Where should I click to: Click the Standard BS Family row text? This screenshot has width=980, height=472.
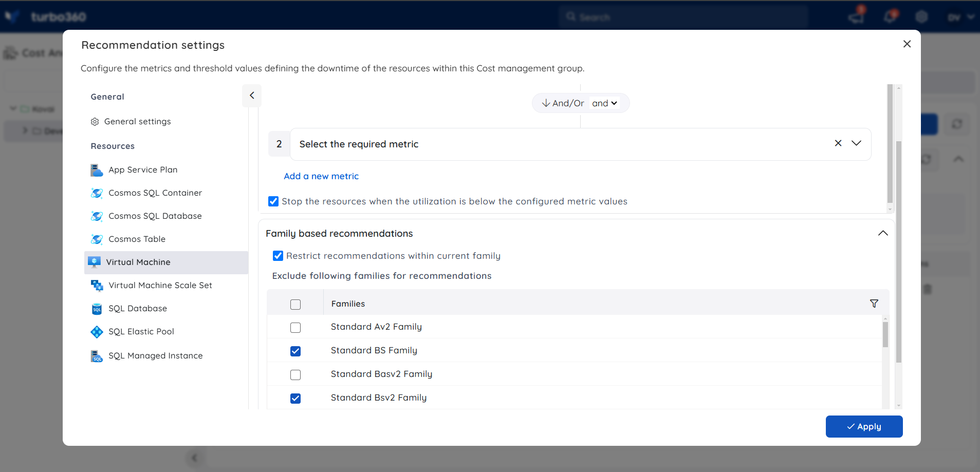374,350
